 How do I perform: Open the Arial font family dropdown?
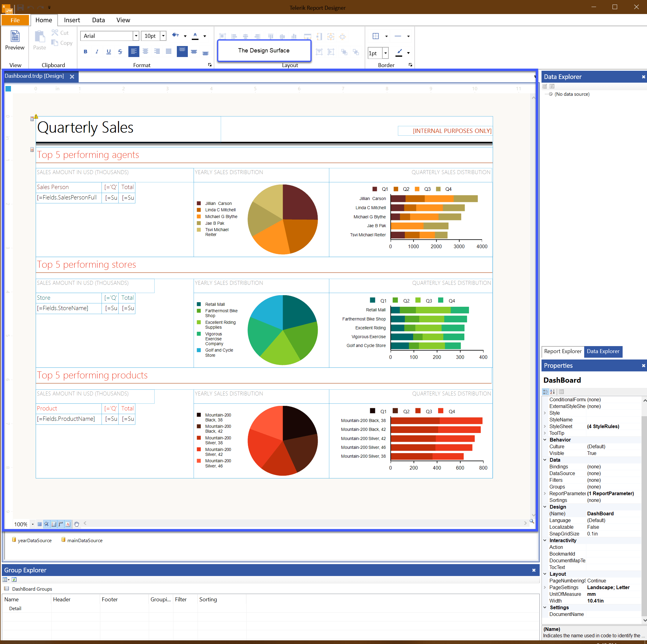(136, 36)
